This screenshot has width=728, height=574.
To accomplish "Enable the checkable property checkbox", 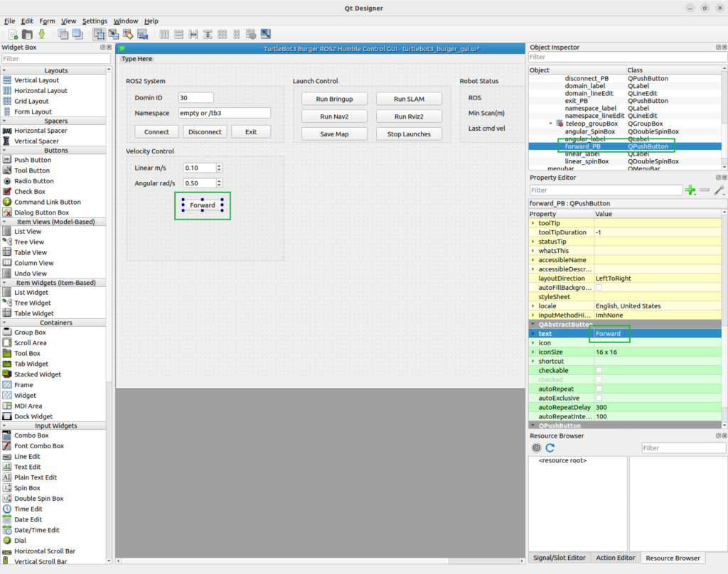I will pos(599,370).
